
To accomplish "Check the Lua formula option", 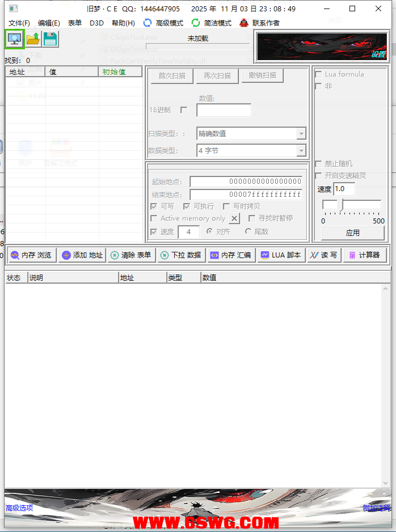I will [318, 74].
